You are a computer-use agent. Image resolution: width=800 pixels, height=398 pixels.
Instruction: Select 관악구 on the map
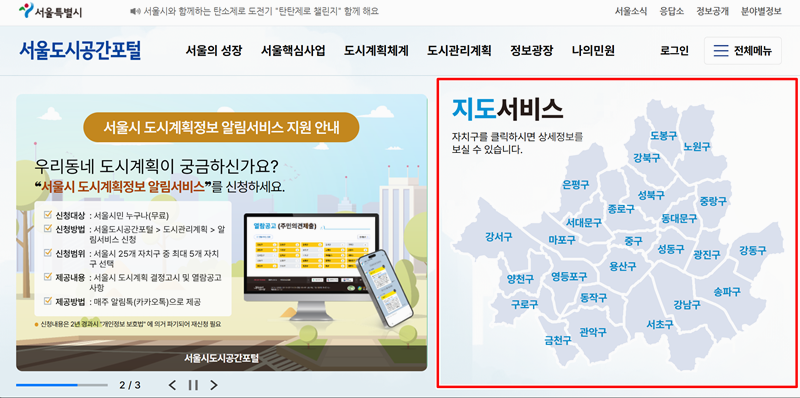(x=593, y=332)
